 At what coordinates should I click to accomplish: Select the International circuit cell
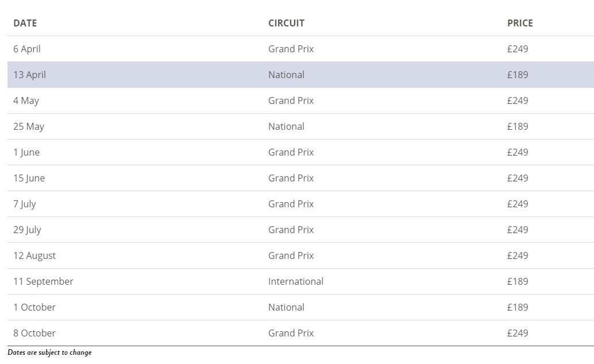(x=296, y=281)
